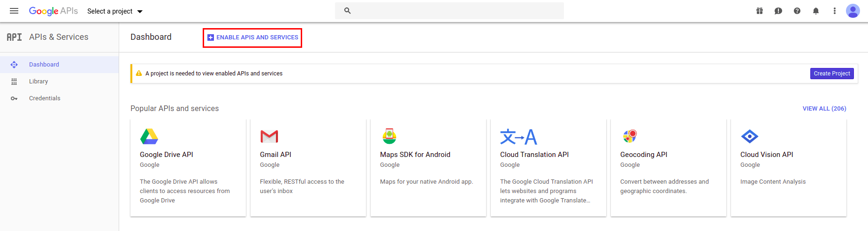Open the Gmail API title
The height and width of the screenshot is (231, 868).
pos(275,155)
